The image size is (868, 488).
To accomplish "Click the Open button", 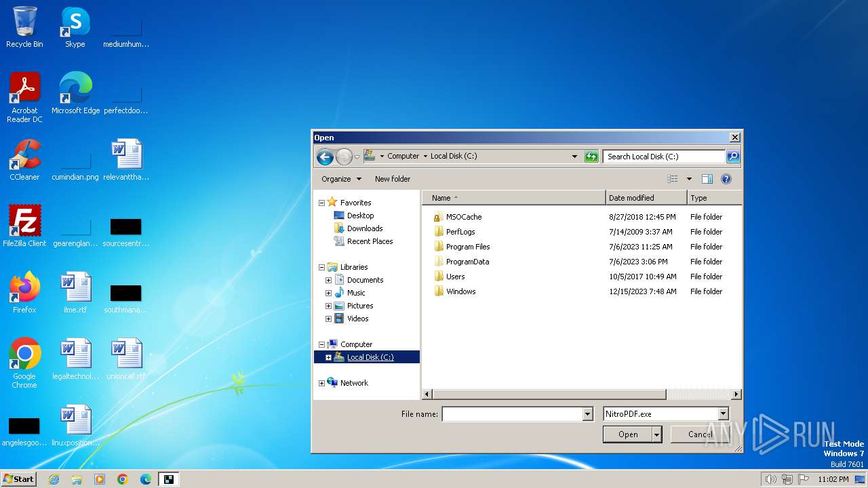I will [628, 434].
